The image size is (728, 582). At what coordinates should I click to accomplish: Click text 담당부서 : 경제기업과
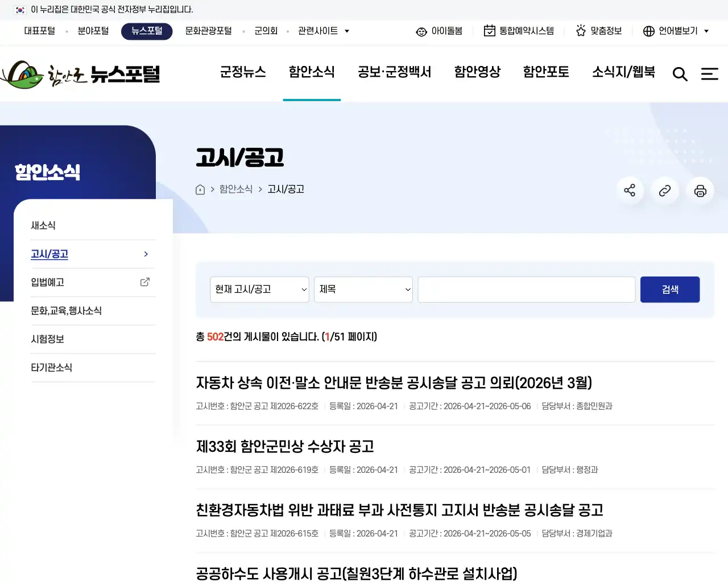(x=577, y=534)
